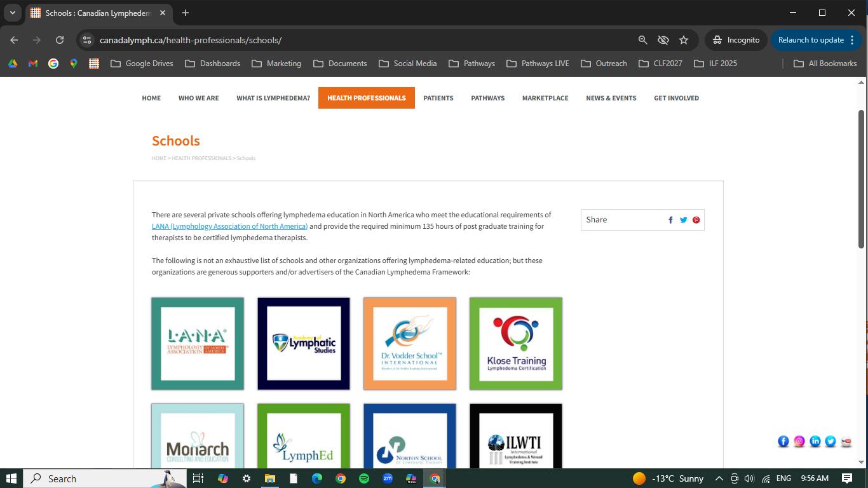Open the volume control in system tray
The image size is (868, 488).
(x=749, y=478)
